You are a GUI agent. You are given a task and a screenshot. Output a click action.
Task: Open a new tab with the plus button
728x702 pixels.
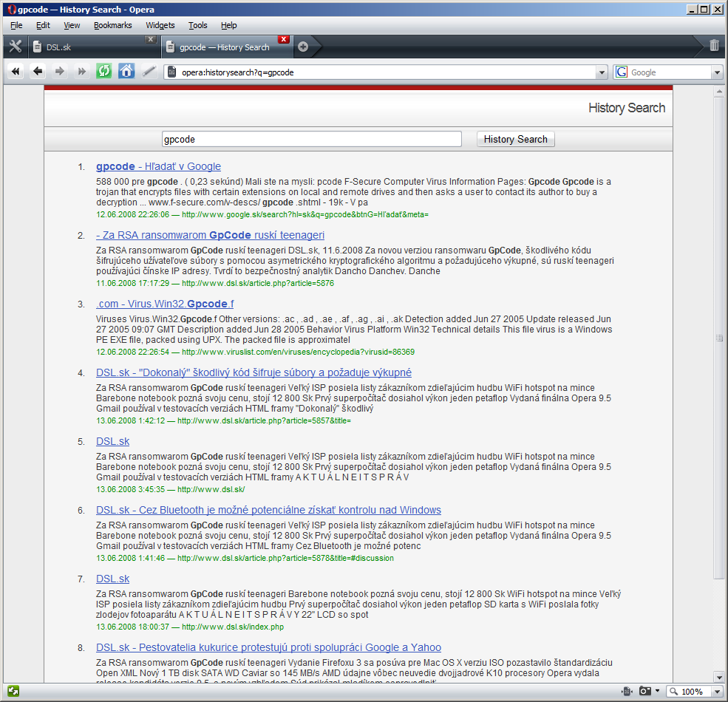click(303, 47)
